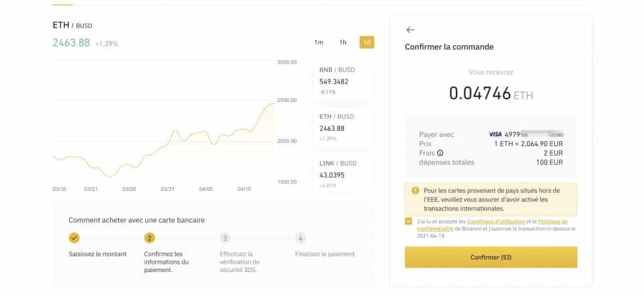
Task: Click the 549.3482 BNB price
Action: (x=334, y=81)
